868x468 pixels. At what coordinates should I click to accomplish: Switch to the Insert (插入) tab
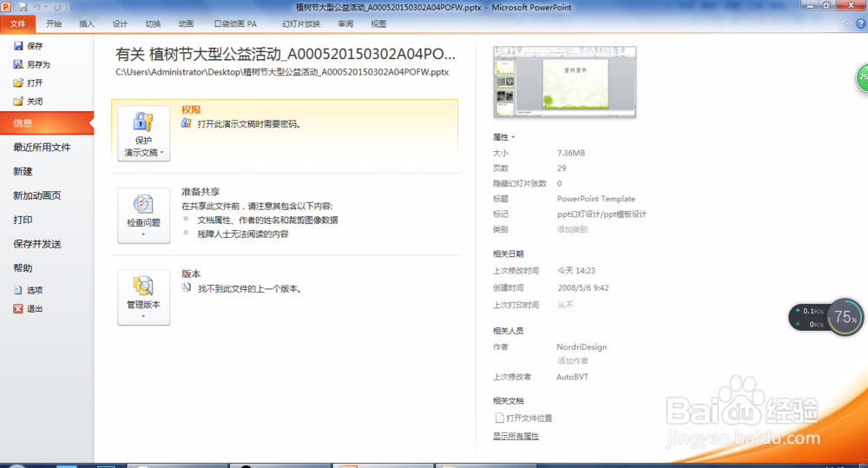pyautogui.click(x=86, y=23)
